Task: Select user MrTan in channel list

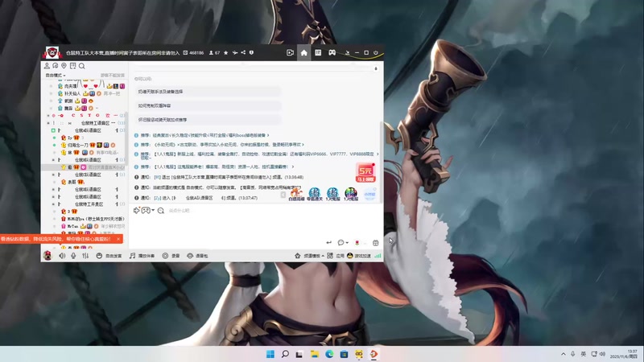Action: [72, 226]
